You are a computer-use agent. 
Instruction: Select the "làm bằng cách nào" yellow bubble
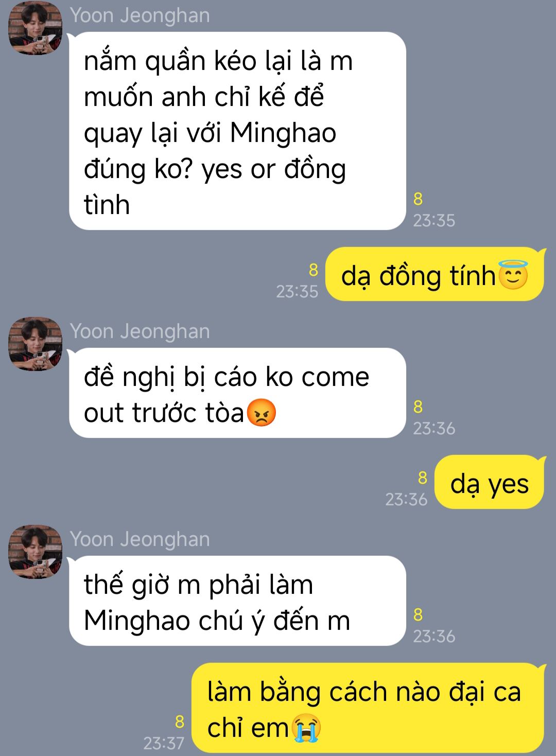pos(368,708)
